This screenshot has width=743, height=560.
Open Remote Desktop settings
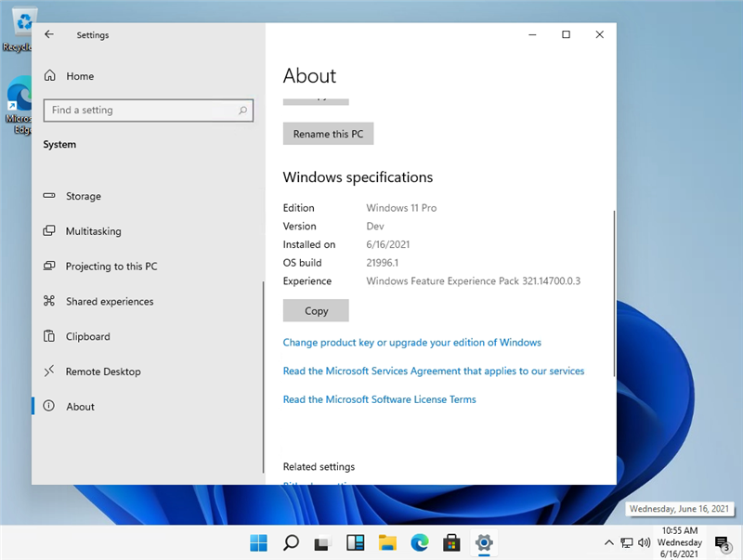[x=102, y=371]
